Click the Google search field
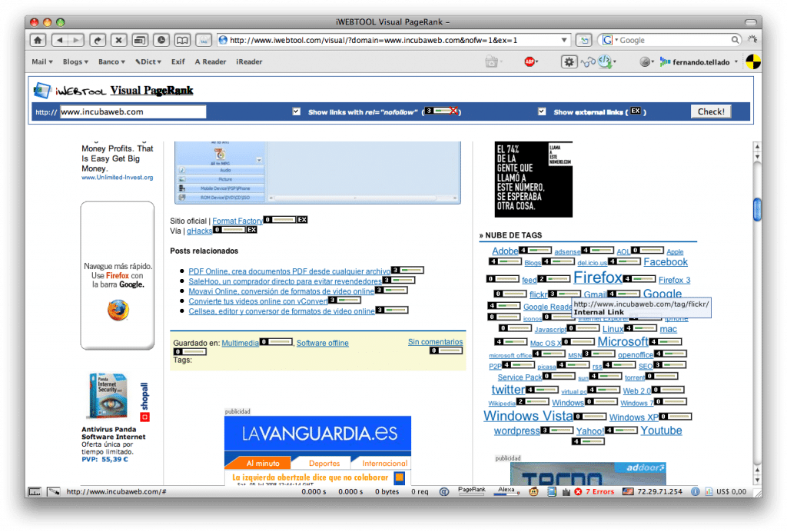787x532 pixels. (674, 40)
